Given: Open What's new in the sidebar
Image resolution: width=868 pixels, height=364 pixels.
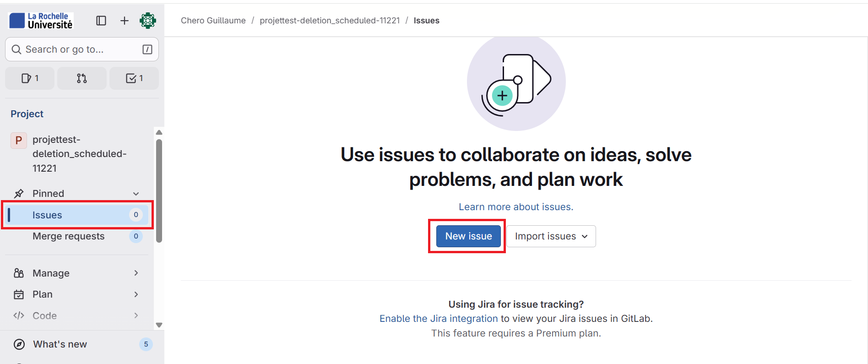Looking at the screenshot, I should click(x=60, y=344).
